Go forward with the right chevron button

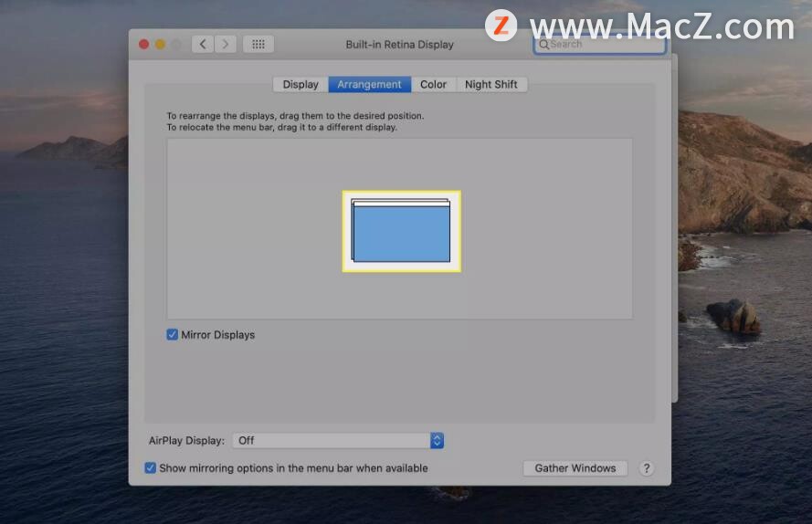[226, 45]
